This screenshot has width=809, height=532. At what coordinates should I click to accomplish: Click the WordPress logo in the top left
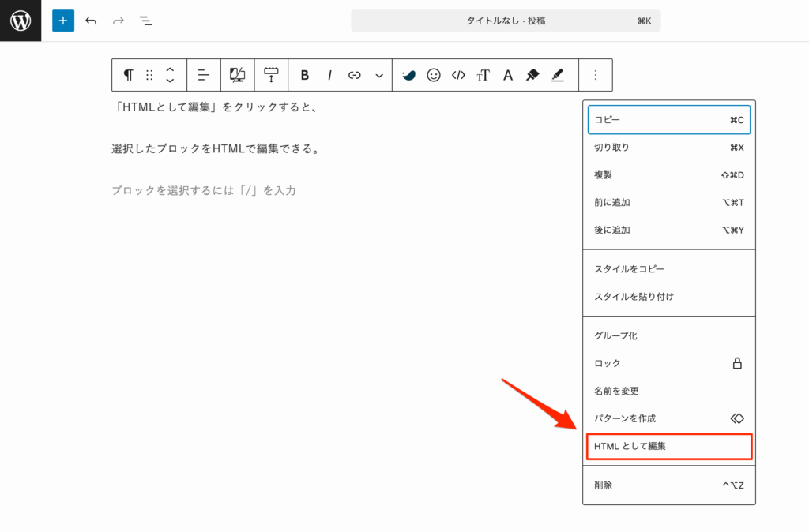(20, 20)
